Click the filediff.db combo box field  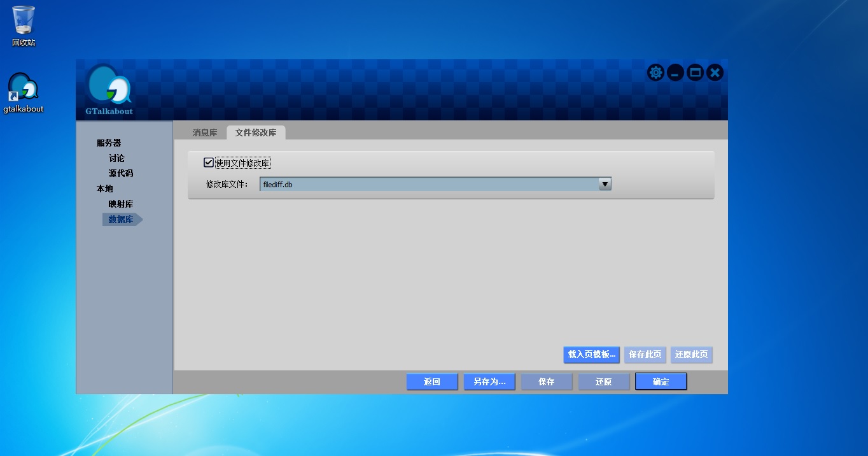point(435,184)
